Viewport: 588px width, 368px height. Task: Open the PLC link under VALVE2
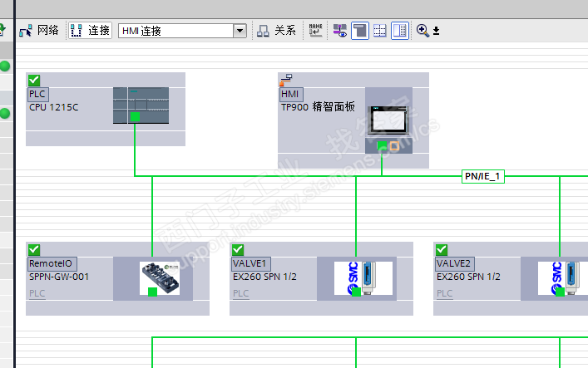[x=444, y=293]
